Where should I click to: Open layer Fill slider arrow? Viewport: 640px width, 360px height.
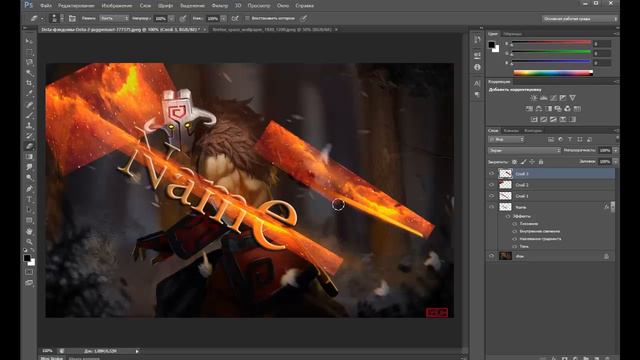616,162
